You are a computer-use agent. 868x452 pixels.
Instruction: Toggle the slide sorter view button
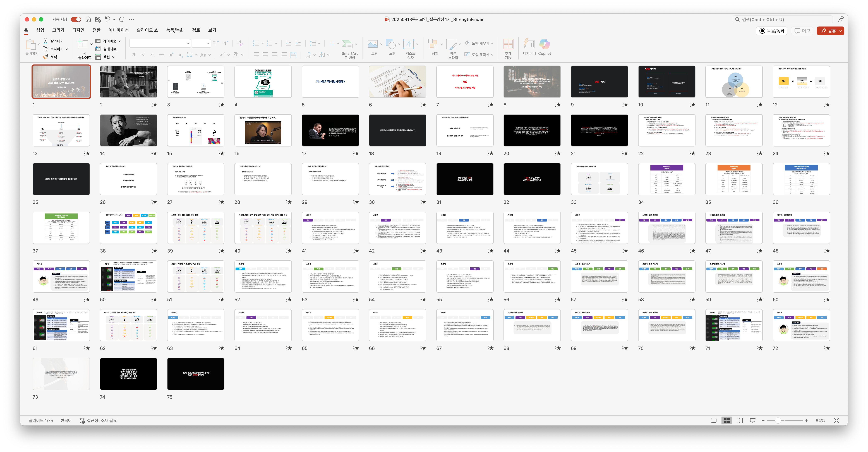[726, 420]
